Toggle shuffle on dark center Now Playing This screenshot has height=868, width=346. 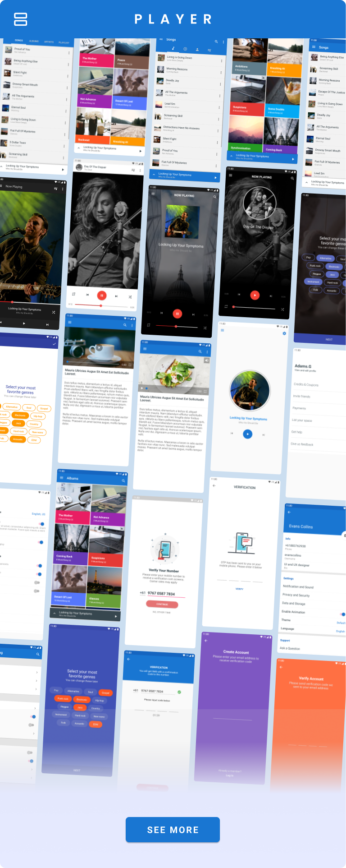point(205,328)
